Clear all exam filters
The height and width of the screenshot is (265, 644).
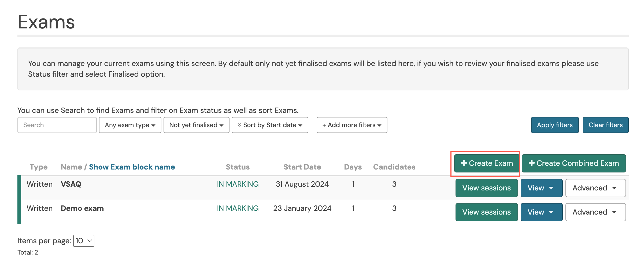606,125
